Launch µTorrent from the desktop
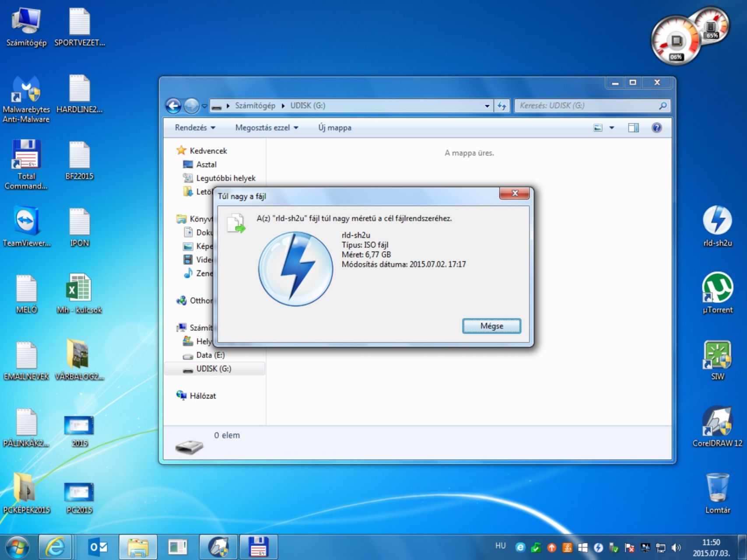747x560 pixels. click(718, 293)
